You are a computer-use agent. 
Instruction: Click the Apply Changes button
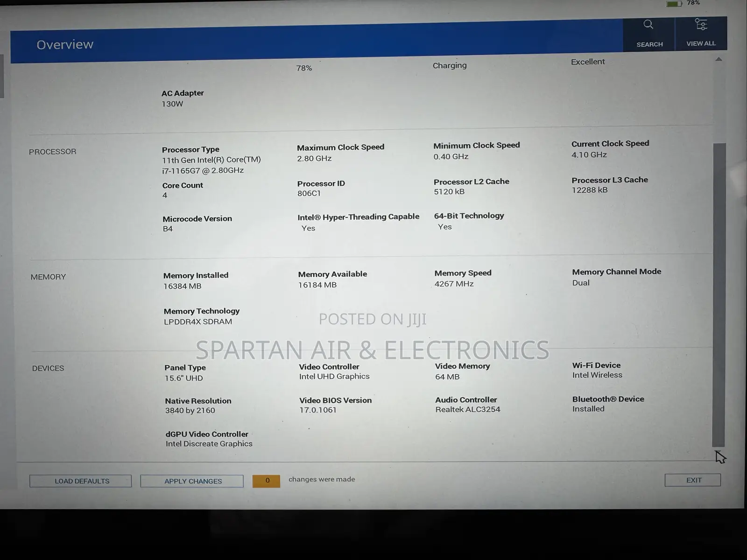(x=192, y=481)
